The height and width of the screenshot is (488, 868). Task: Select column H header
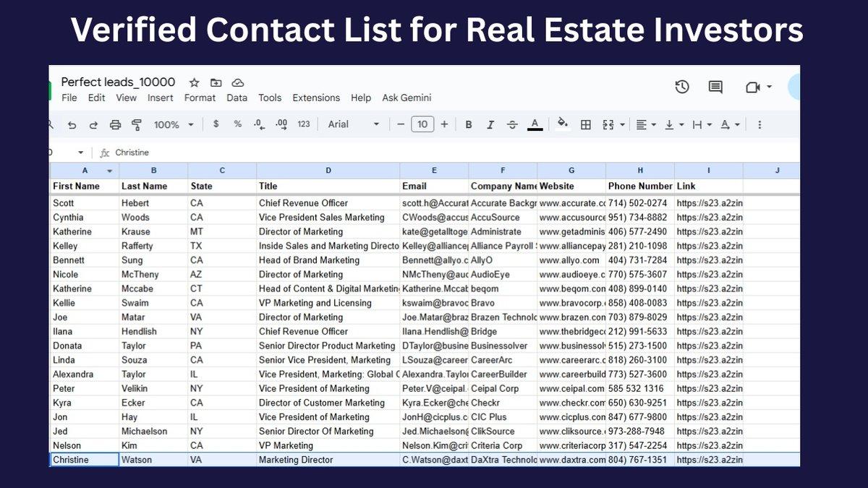tap(640, 171)
